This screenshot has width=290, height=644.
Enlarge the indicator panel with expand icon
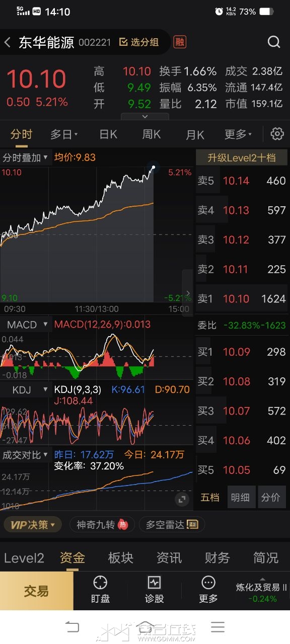pos(182,499)
